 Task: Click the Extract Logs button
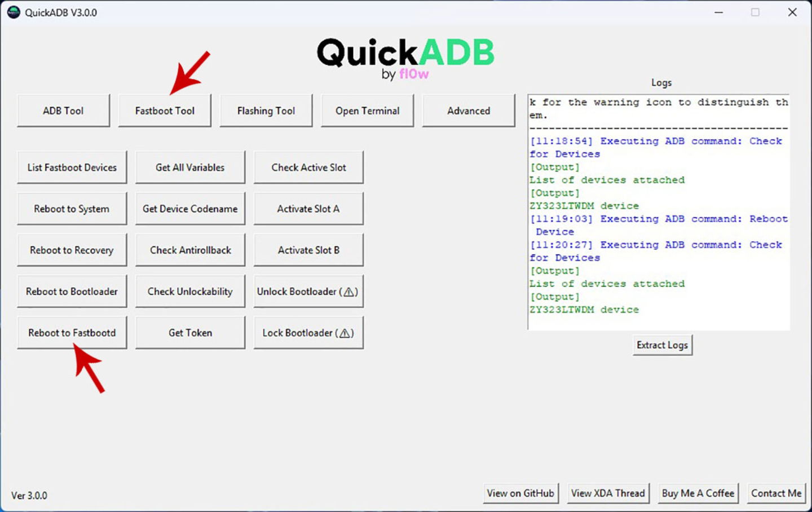coord(662,345)
